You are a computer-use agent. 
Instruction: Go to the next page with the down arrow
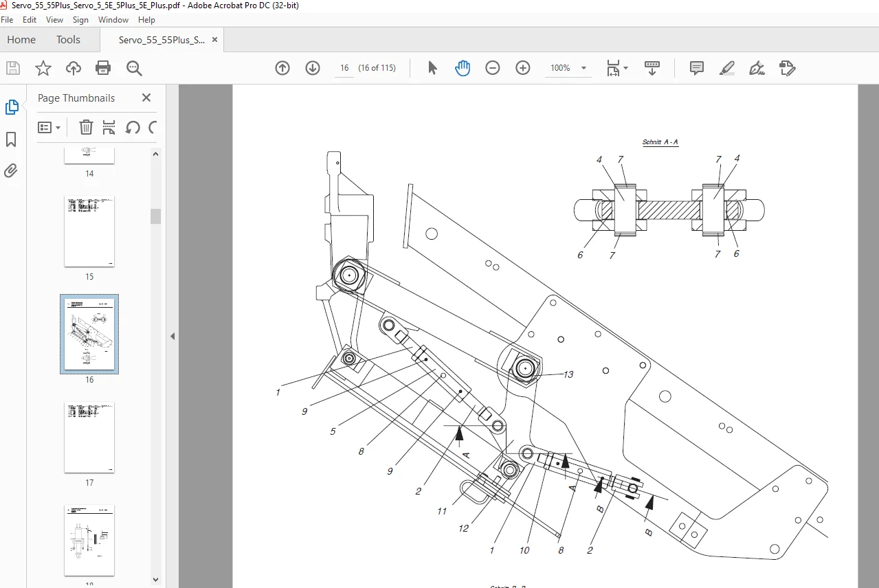313,68
